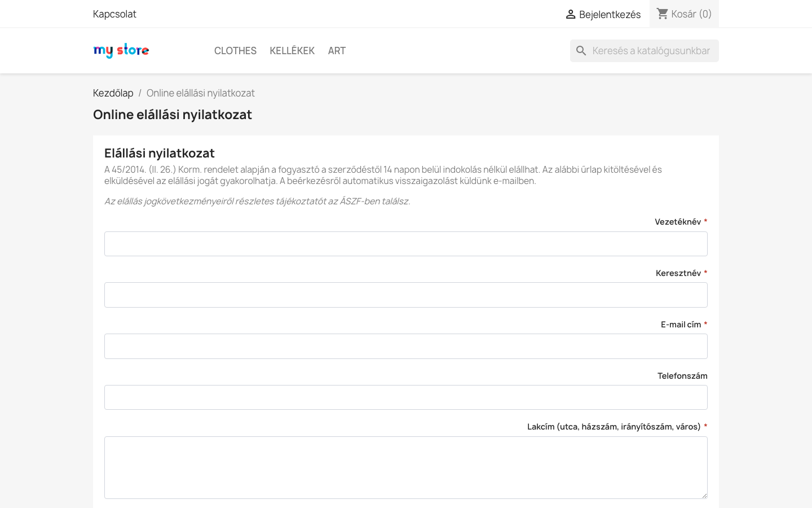Open the CLOTHES menu

(235, 51)
